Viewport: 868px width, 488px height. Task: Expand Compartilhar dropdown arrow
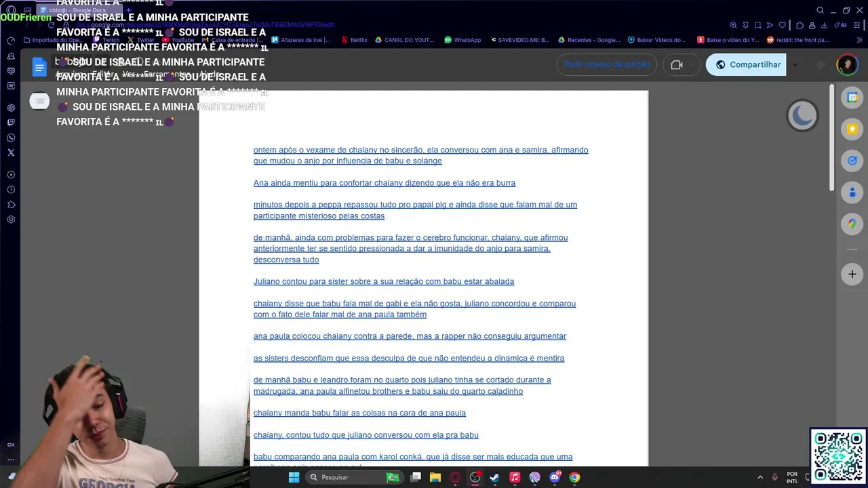coord(795,65)
